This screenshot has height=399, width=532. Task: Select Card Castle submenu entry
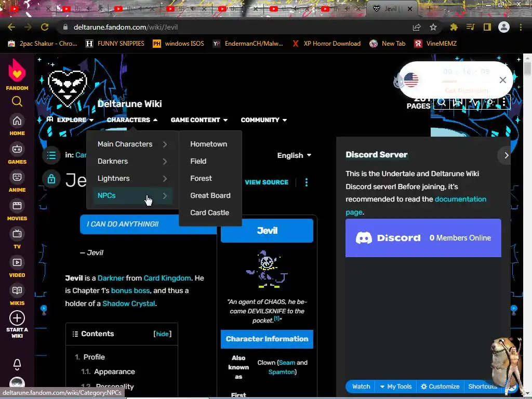[x=210, y=212]
